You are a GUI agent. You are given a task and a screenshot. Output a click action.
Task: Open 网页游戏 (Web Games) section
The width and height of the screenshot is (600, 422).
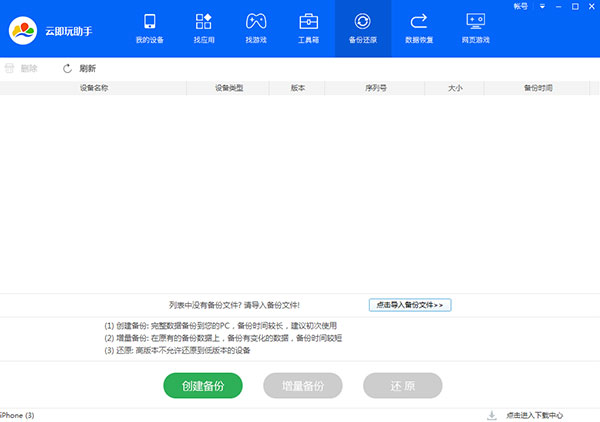[x=476, y=28]
